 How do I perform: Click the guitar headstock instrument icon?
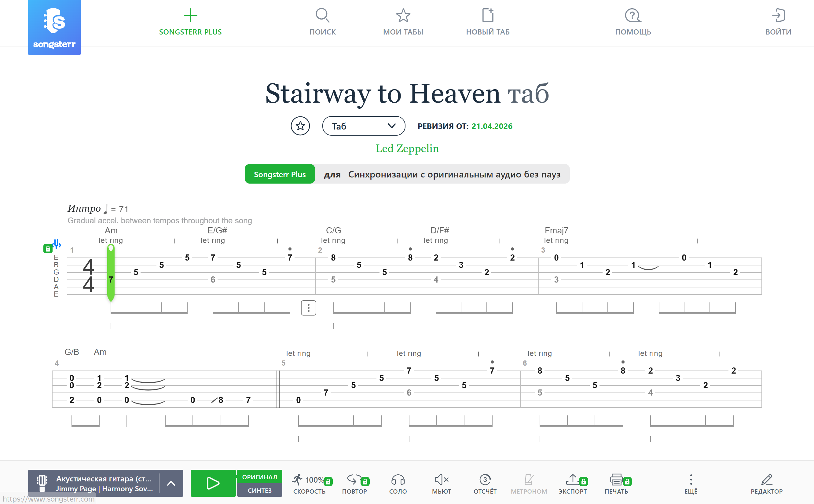point(42,483)
